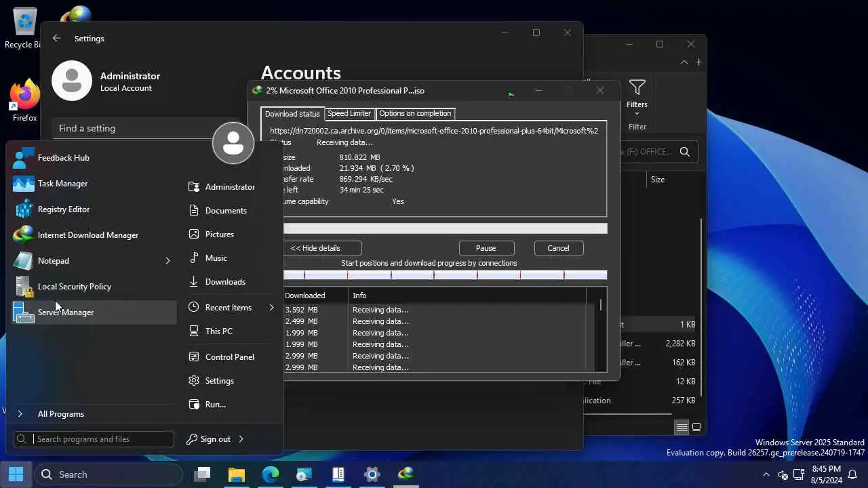Switch to Speed Limiter tab
Image resolution: width=868 pixels, height=488 pixels.
349,113
